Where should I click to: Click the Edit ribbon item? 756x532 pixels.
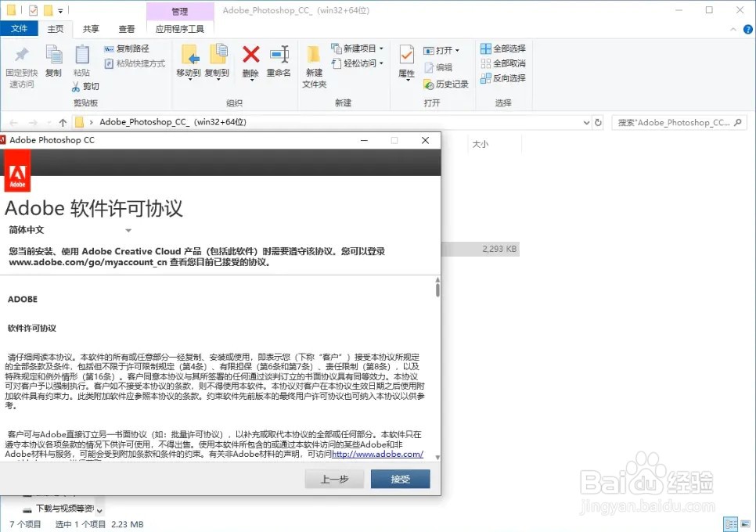tap(438, 67)
